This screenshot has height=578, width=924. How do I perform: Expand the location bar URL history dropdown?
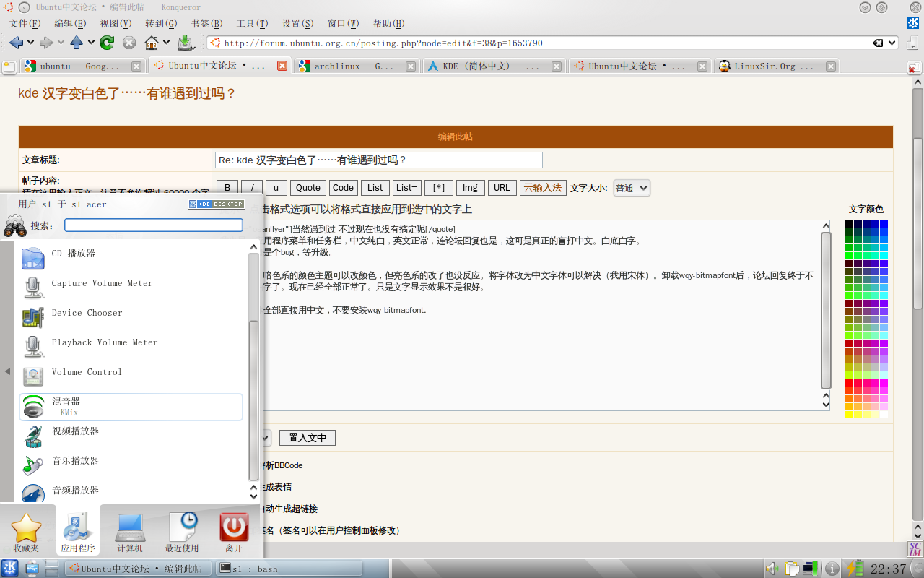tap(892, 43)
